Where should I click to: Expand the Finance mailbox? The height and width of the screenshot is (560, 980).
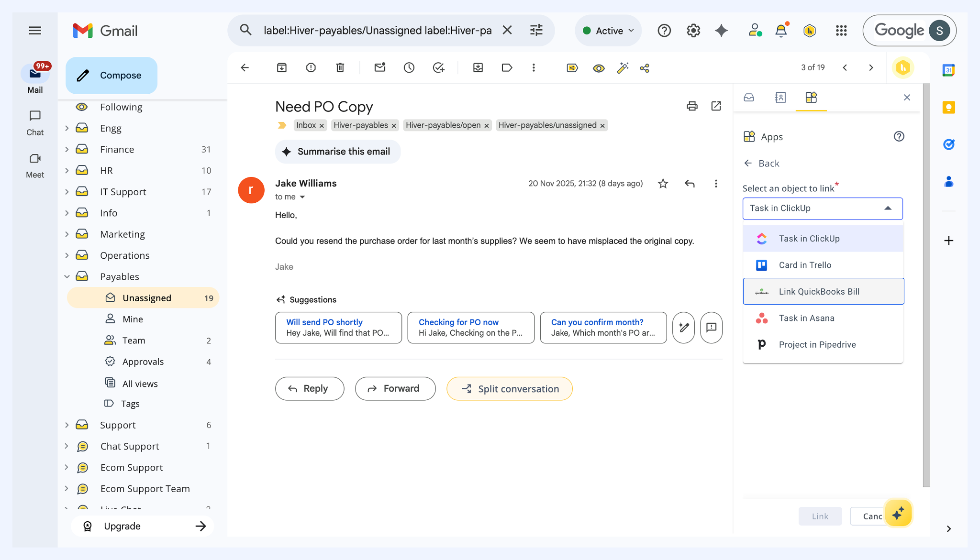(67, 150)
